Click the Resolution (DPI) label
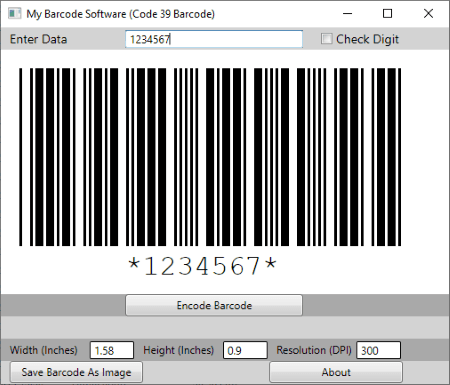Image resolution: width=450 pixels, height=385 pixels. pos(314,350)
